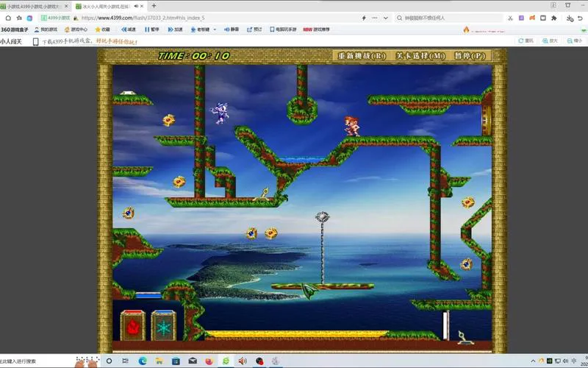Expand the 老板键 dropdown arrow
Viewport: 588px width, 368px height.
tap(215, 29)
